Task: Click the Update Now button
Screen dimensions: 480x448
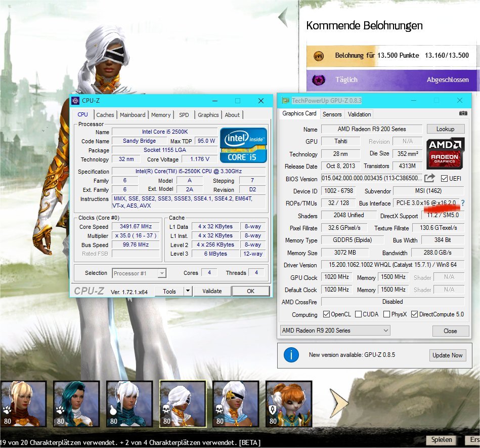Action: click(x=448, y=355)
